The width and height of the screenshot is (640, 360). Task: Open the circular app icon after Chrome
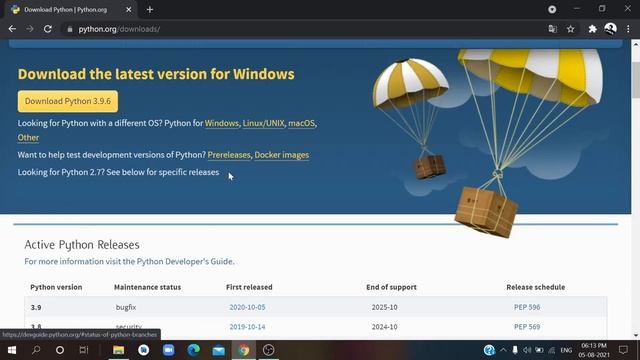[269, 350]
